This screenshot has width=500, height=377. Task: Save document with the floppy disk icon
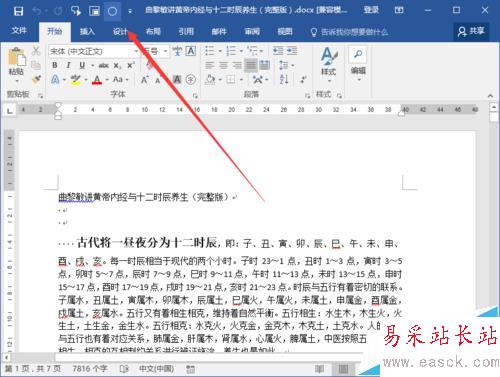point(18,11)
